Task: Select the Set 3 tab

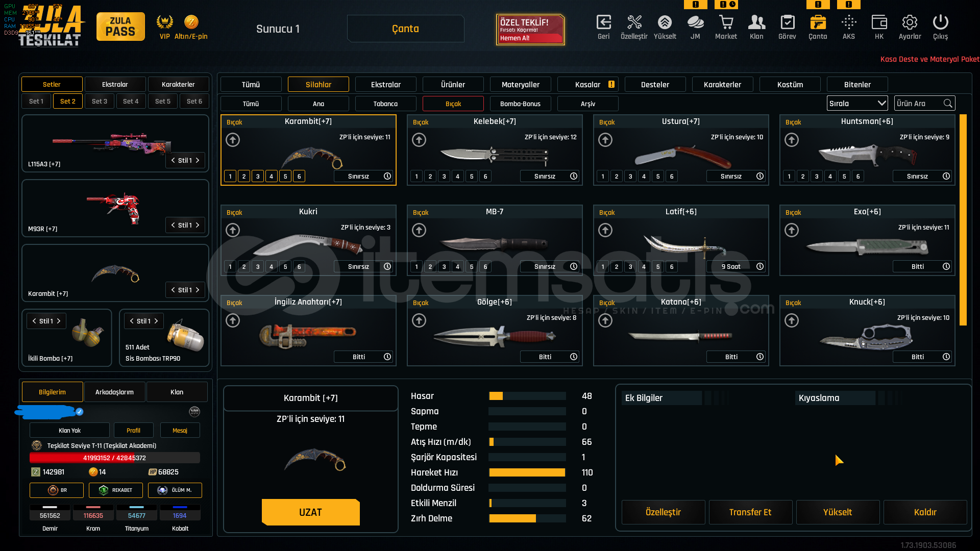Action: click(100, 101)
